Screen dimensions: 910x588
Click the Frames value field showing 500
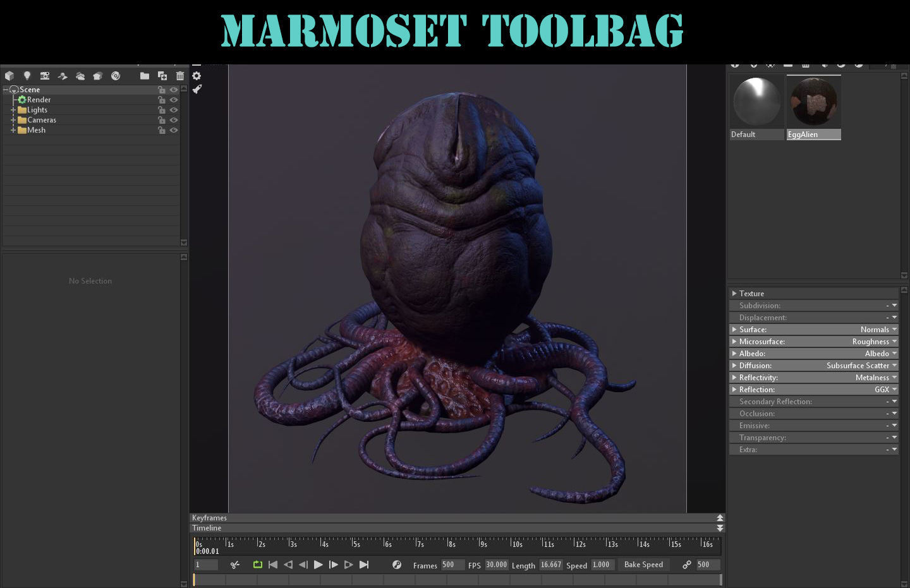coord(452,565)
